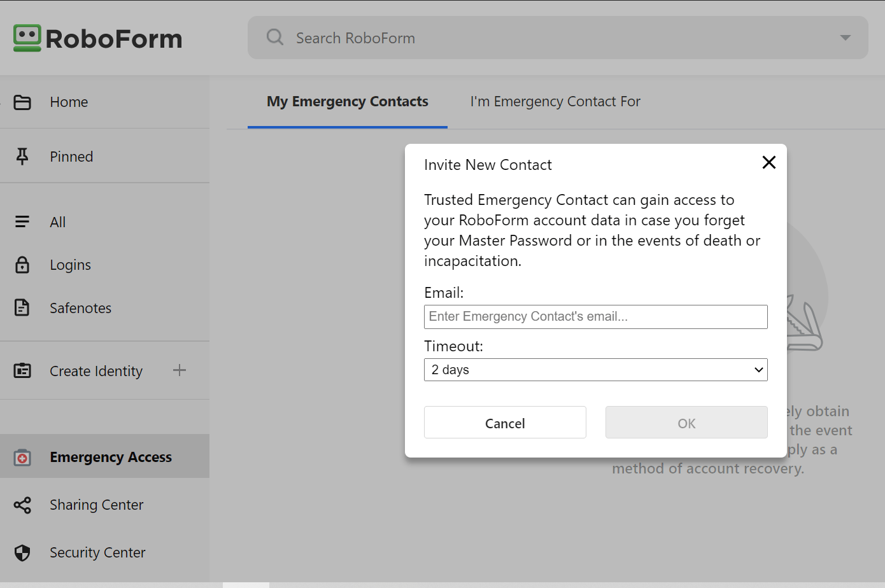Select the My Emergency Contacts tab

coord(347,101)
